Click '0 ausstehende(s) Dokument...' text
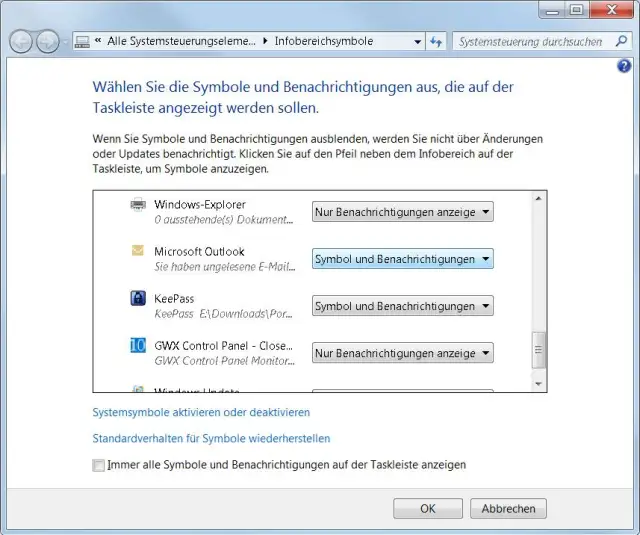The width and height of the screenshot is (640, 535). click(224, 220)
